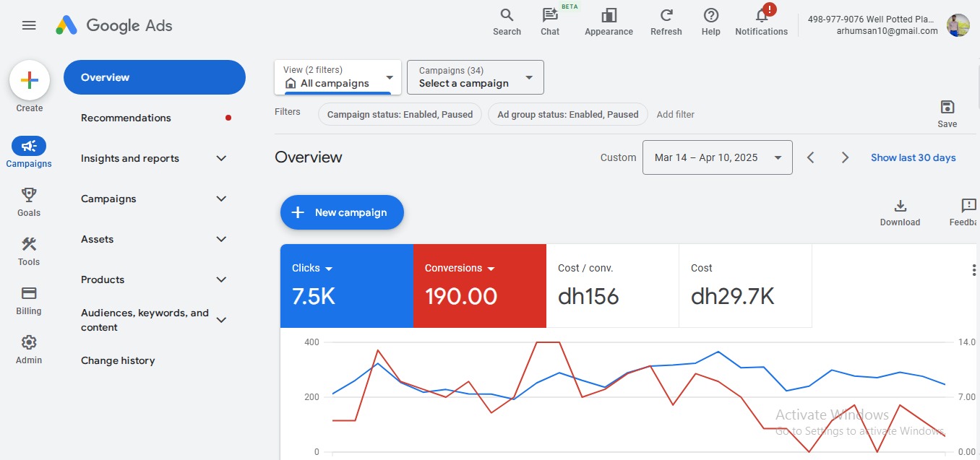The height and width of the screenshot is (460, 980).
Task: Click the Search magnifier icon
Action: [507, 16]
